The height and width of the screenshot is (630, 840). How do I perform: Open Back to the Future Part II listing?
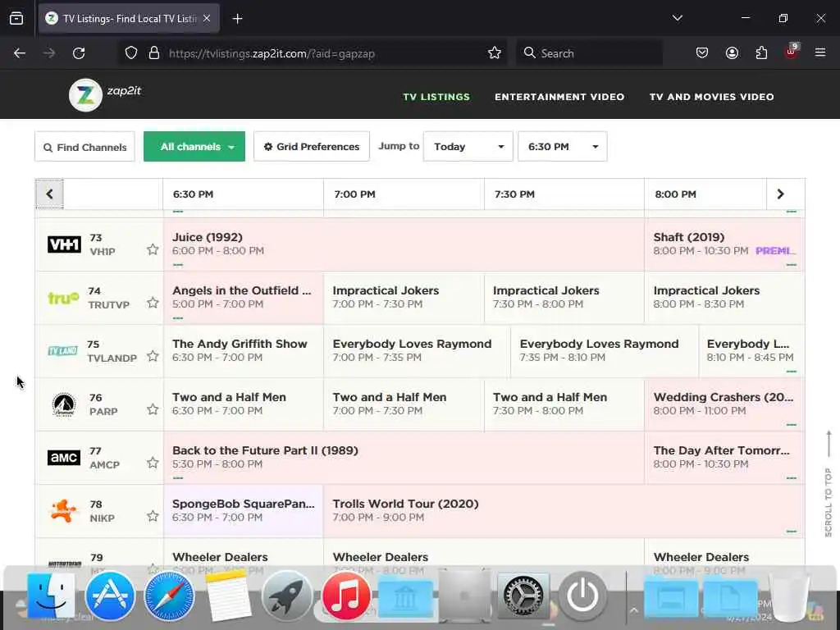[404, 458]
